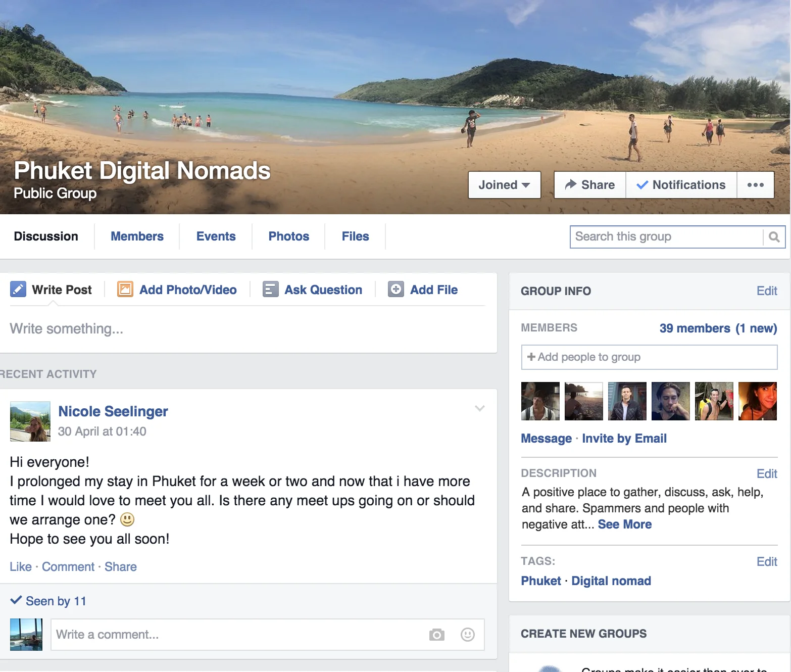
Task: Open the Joined membership dropdown
Action: click(504, 185)
